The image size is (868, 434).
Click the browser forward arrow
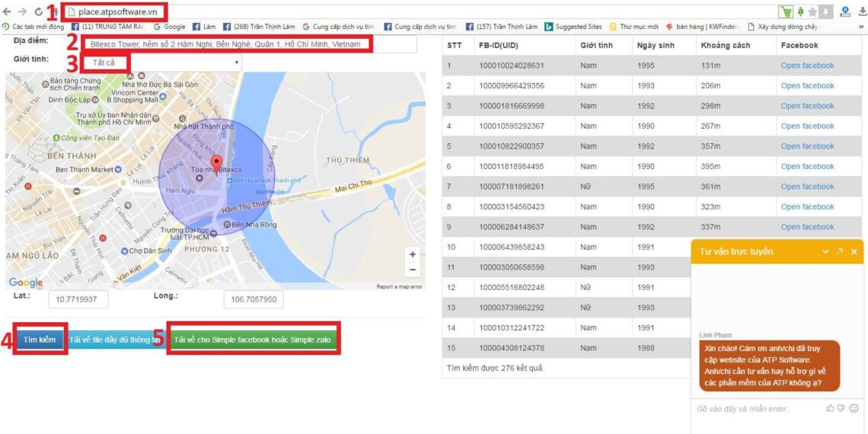22,11
